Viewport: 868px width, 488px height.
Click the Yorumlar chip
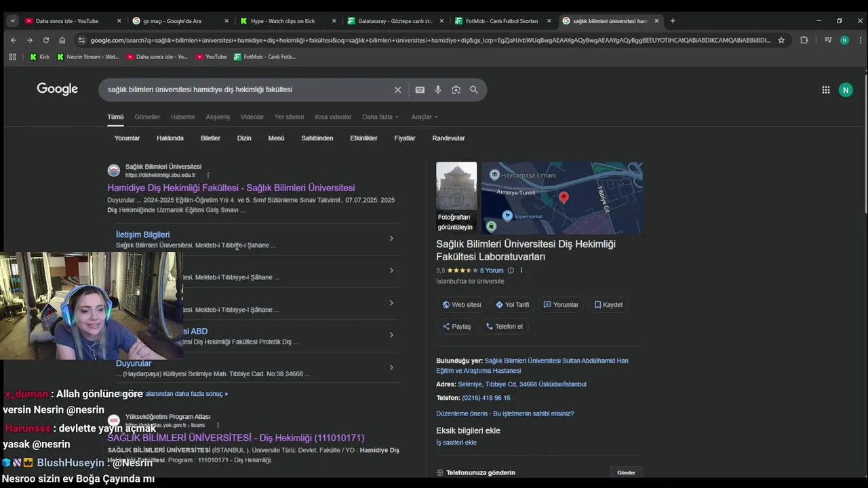tap(127, 138)
